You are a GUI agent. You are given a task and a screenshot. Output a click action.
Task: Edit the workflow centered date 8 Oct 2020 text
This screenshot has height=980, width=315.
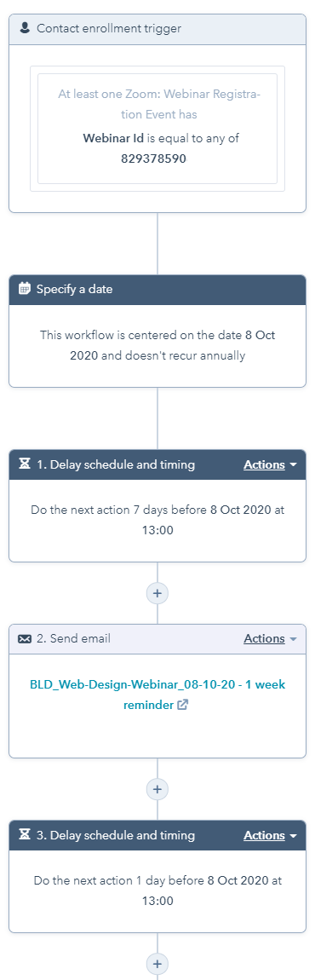(157, 345)
